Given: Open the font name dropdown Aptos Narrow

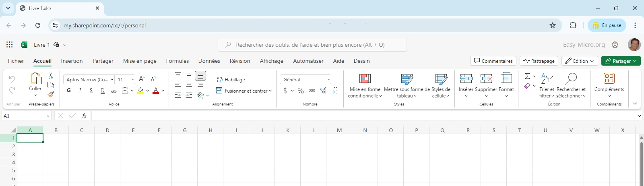Looking at the screenshot, I should click(x=112, y=80).
